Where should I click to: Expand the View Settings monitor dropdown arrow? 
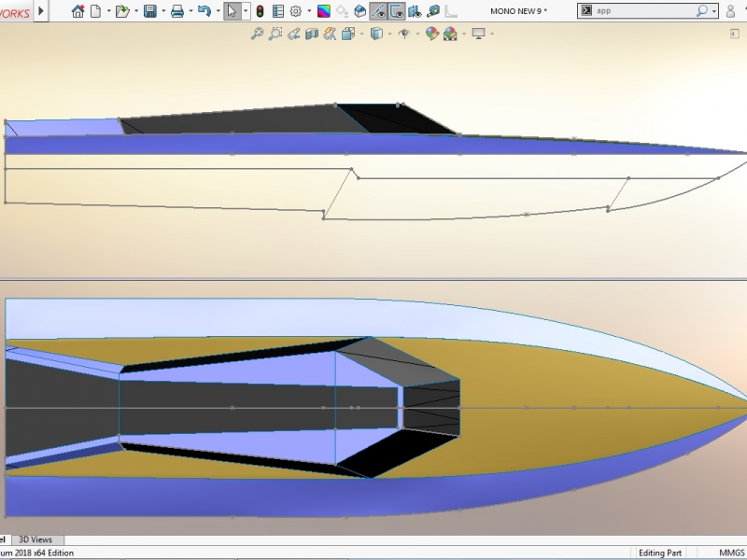coord(492,34)
